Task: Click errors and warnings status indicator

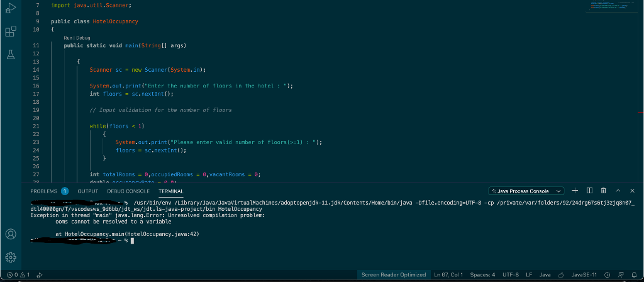Action: coord(18,274)
